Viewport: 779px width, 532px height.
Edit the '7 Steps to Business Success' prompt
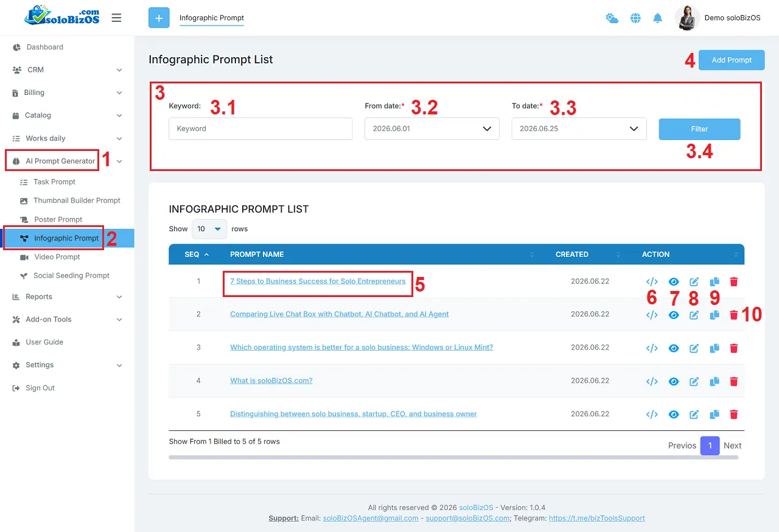point(694,282)
